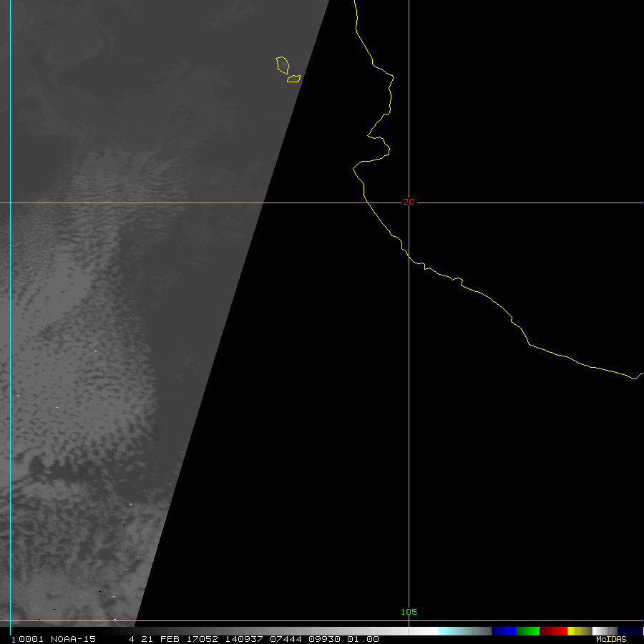
Task: Pick the cyan segment of color bar
Action: click(465, 631)
